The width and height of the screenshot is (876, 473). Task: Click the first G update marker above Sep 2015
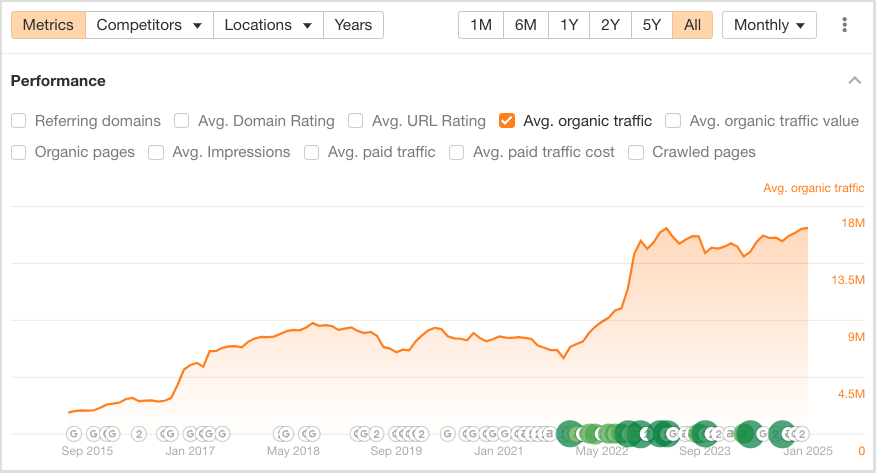(x=74, y=433)
